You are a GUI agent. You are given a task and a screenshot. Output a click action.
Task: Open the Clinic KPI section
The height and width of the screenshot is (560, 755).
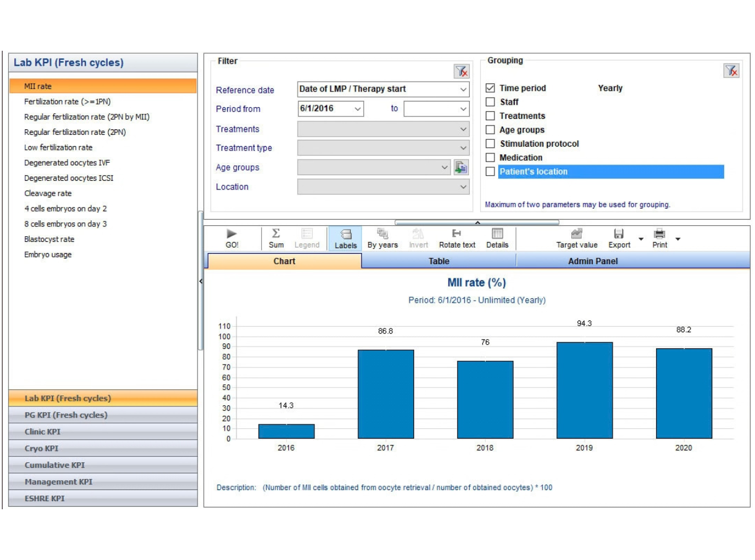[103, 432]
